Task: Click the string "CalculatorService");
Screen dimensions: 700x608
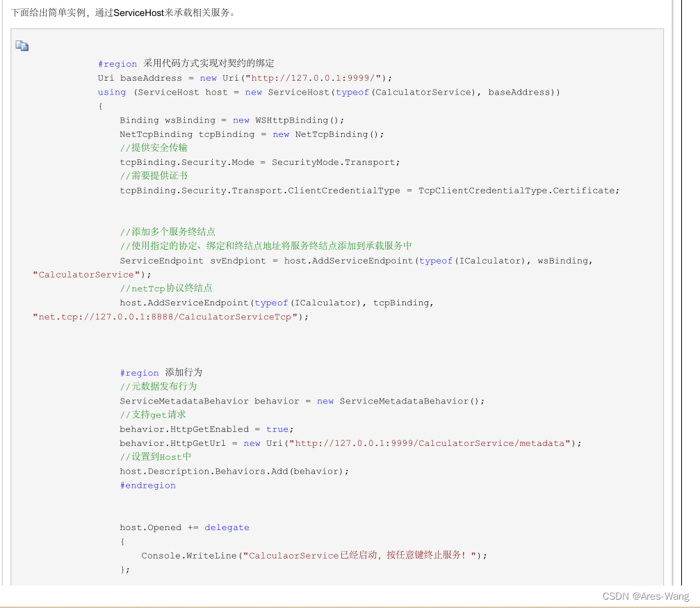Action: coord(92,275)
